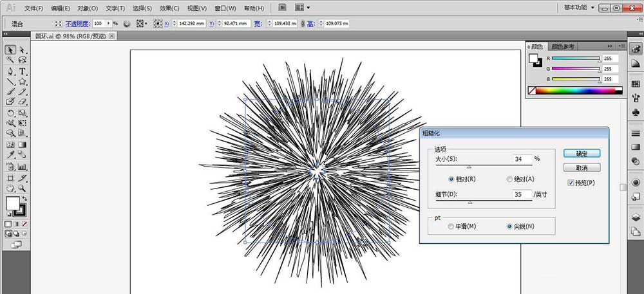Select the Mesh tool
The height and width of the screenshot is (294, 644).
[10, 145]
